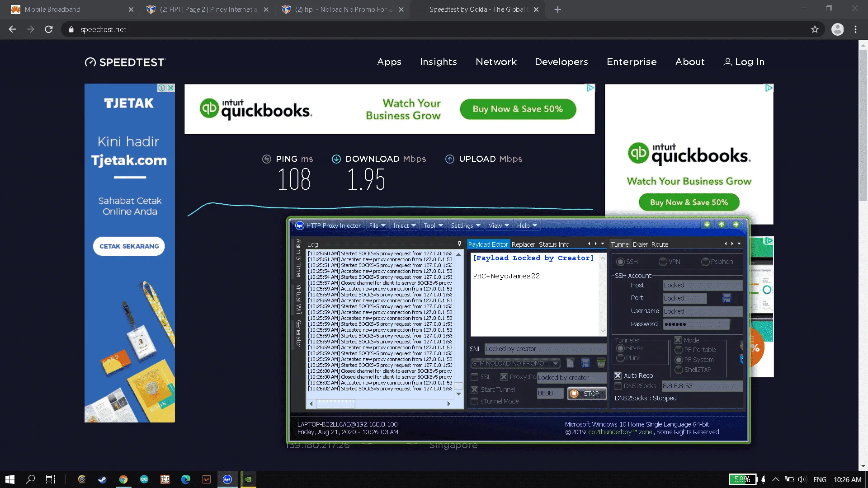This screenshot has height=488, width=868.
Task: Switch to the Status Info tab
Action: click(x=554, y=244)
